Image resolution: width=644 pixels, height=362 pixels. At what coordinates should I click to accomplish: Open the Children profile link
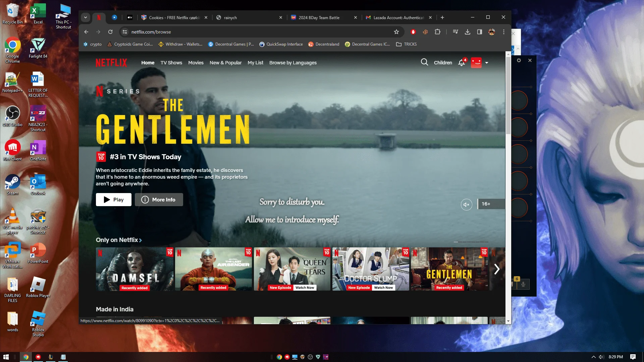pos(443,63)
